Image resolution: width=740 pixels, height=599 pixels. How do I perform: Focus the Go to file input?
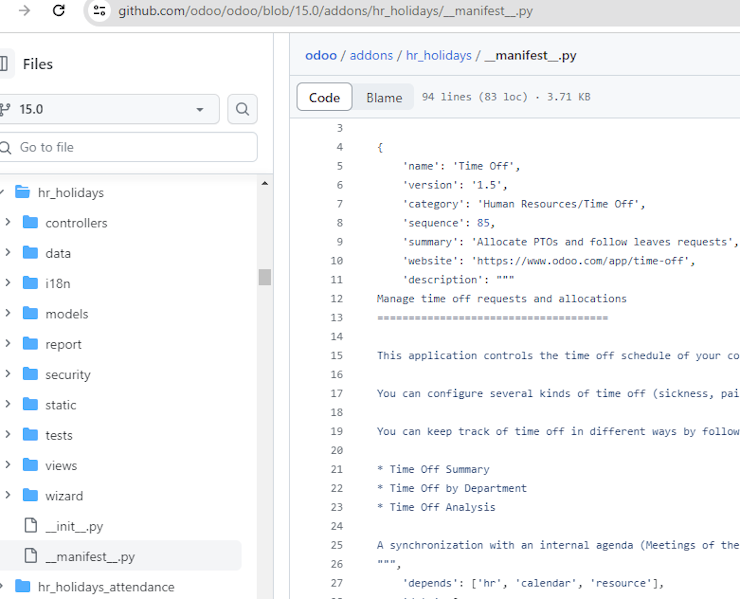click(x=128, y=147)
